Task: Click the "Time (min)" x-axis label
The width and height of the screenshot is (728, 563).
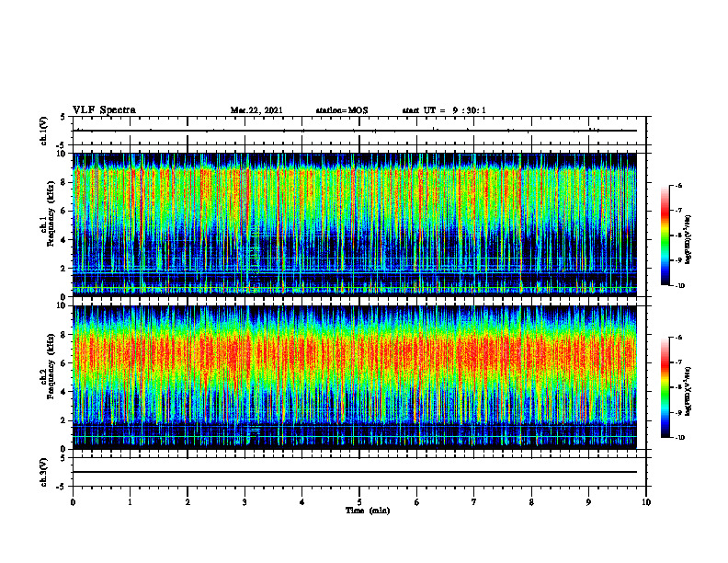Action: (x=368, y=511)
